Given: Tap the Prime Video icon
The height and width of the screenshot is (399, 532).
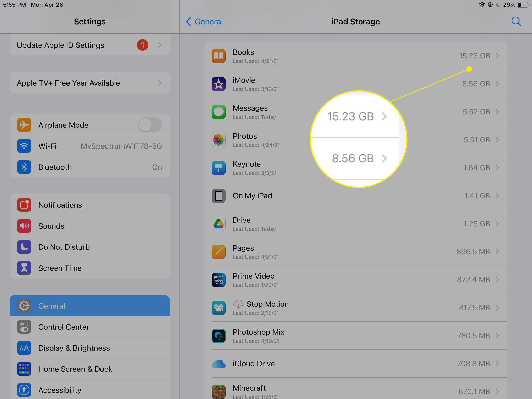Looking at the screenshot, I should pyautogui.click(x=218, y=280).
